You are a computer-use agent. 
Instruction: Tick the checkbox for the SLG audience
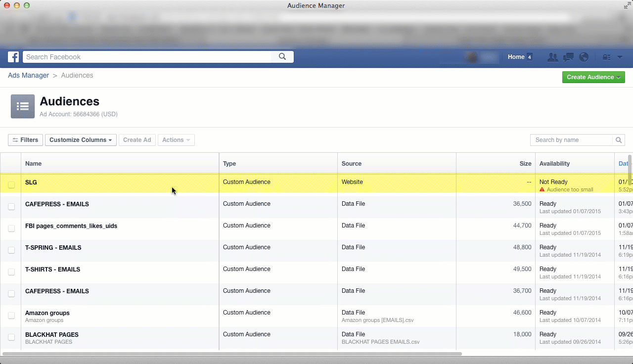pos(11,185)
